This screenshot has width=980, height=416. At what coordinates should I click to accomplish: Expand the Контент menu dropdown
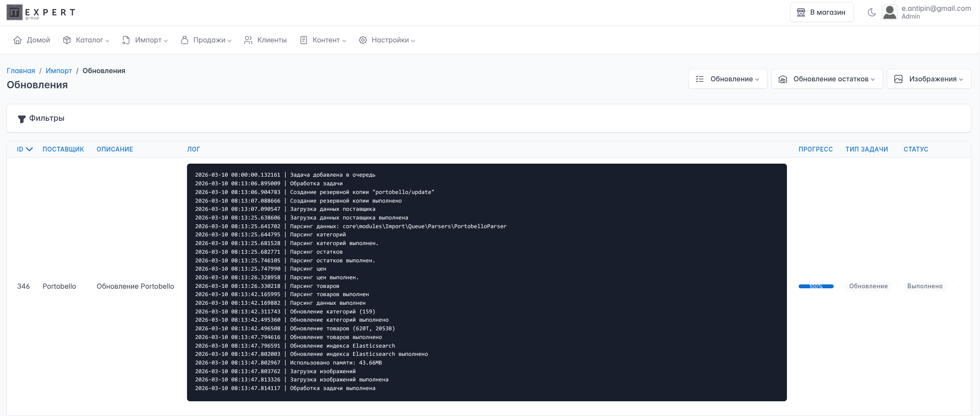[323, 40]
